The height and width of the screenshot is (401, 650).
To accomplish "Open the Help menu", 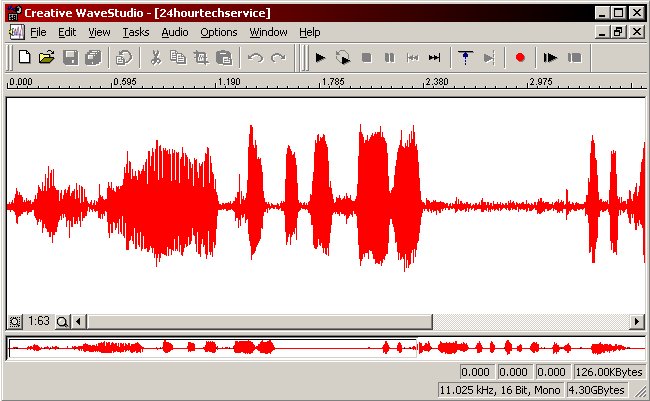I will [310, 32].
